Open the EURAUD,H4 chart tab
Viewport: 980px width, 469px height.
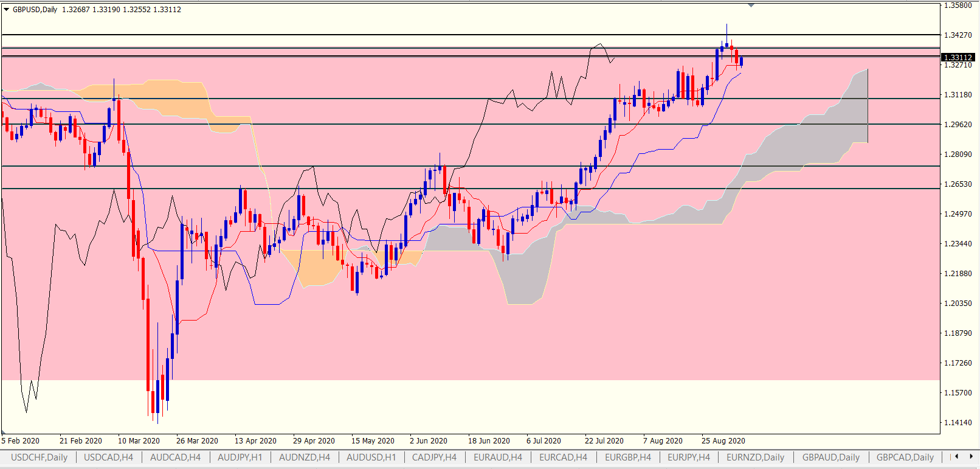point(498,457)
